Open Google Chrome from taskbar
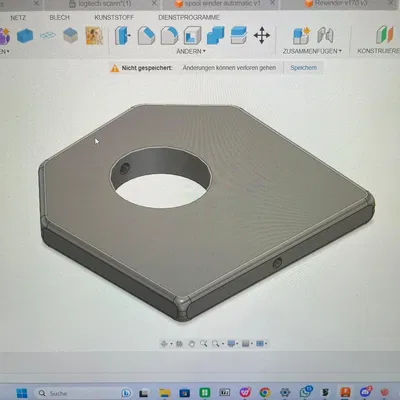Screen dimensions: 400x400 pos(265,393)
